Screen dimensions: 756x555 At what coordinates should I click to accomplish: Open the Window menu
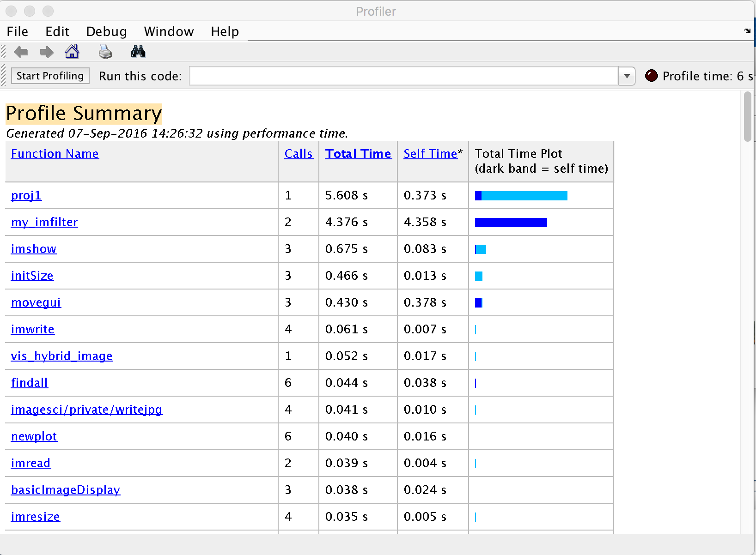169,31
